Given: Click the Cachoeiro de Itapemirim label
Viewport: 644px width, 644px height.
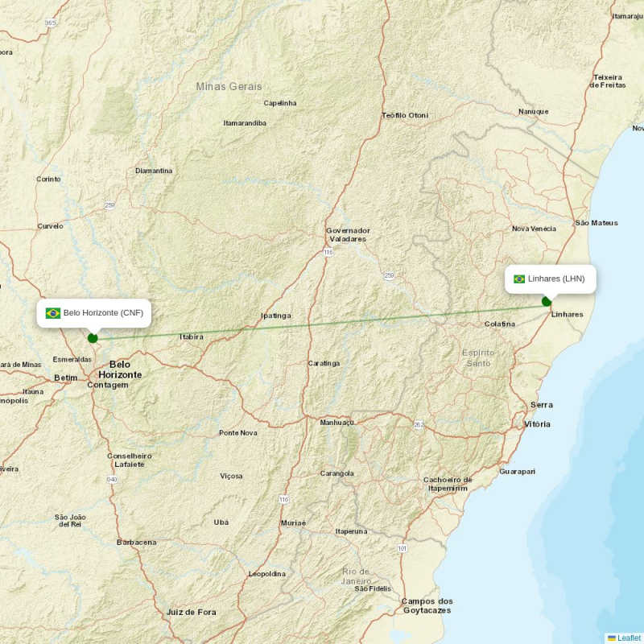Looking at the screenshot, I should [448, 484].
